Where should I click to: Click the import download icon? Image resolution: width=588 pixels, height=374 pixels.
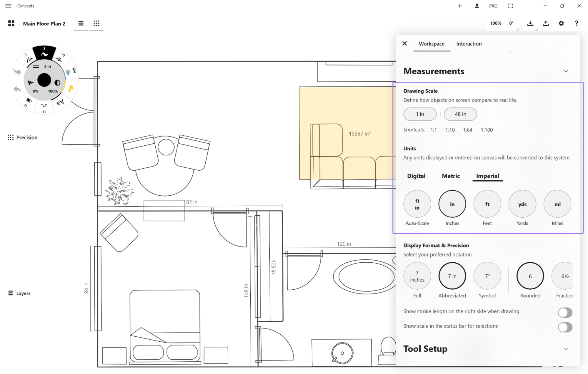point(530,23)
